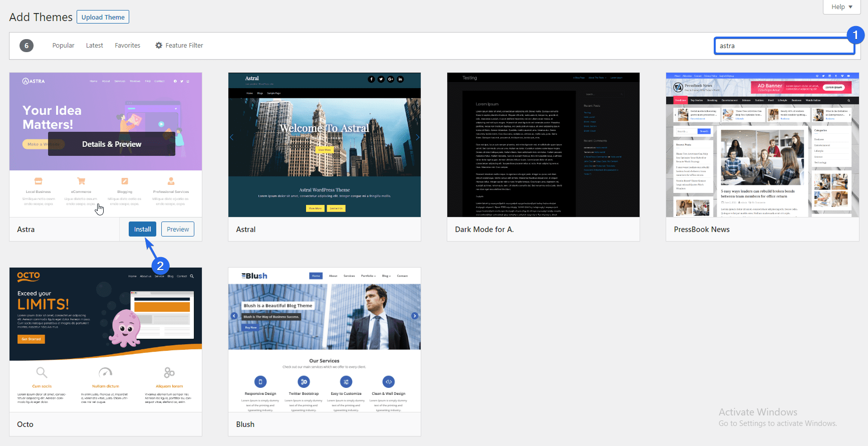Click the Astra theme name label

click(x=26, y=230)
